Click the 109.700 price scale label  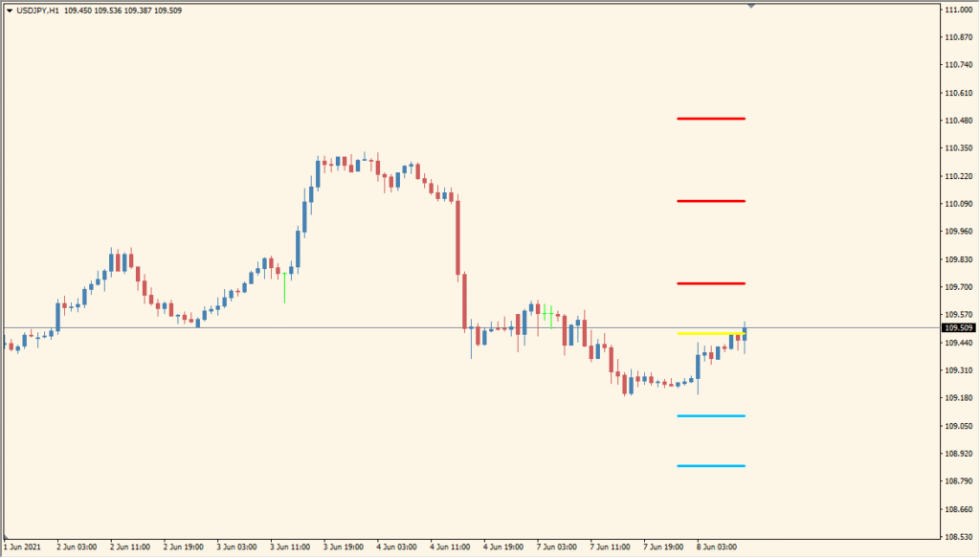[959, 287]
